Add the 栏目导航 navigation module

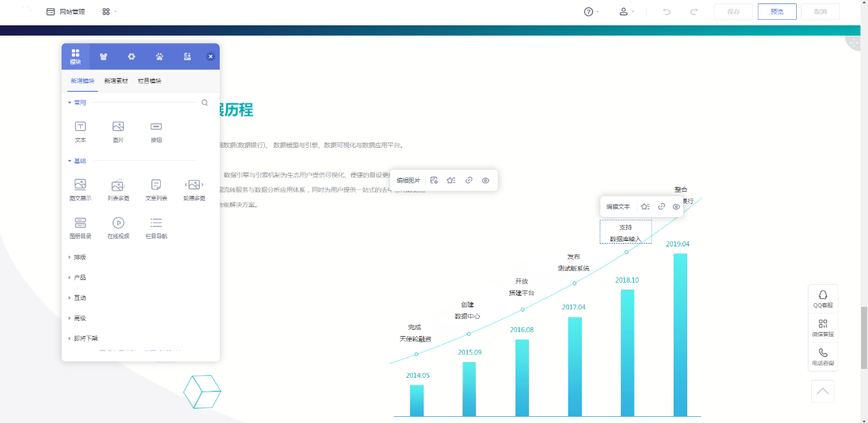click(156, 228)
